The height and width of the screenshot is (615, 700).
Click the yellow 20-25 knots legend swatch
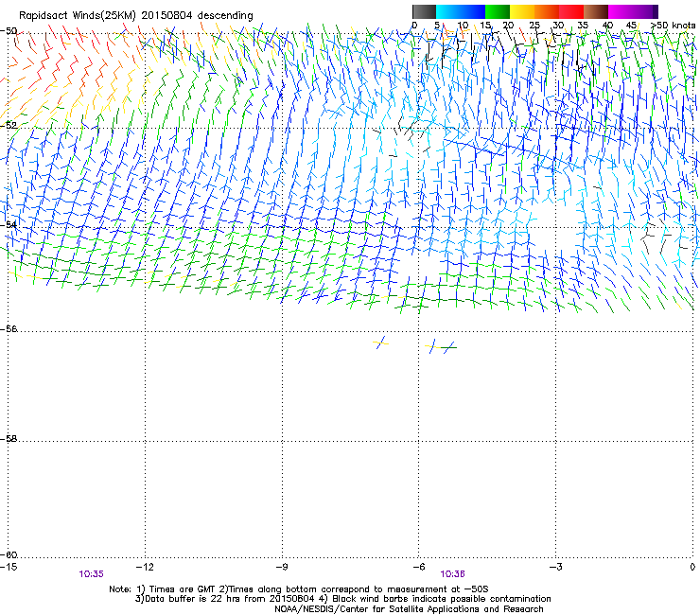pyautogui.click(x=522, y=11)
